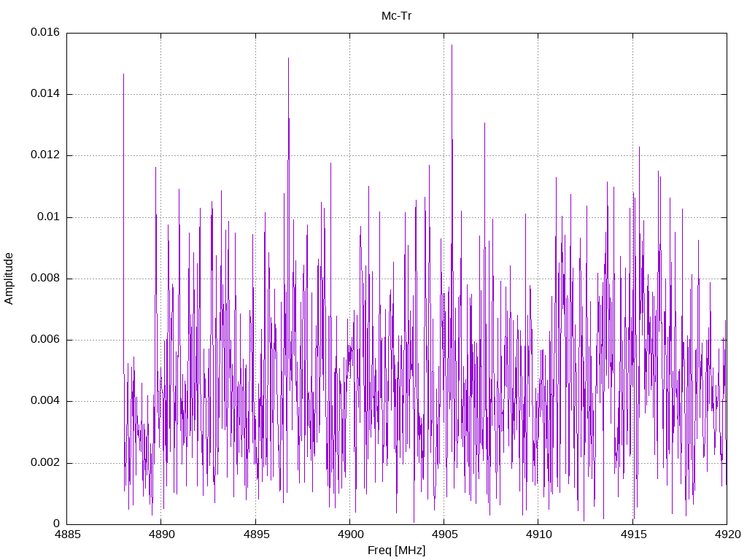Viewport: 747px width, 560px height.
Task: Click the 0.012 y-axis tick label
Action: [45, 155]
